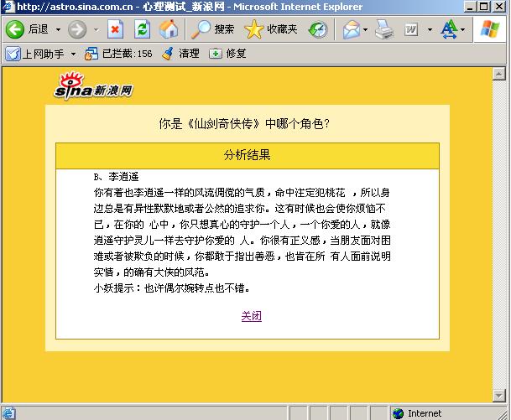Open the Search (搜索) panel
This screenshot has width=511, height=420.
[213, 30]
